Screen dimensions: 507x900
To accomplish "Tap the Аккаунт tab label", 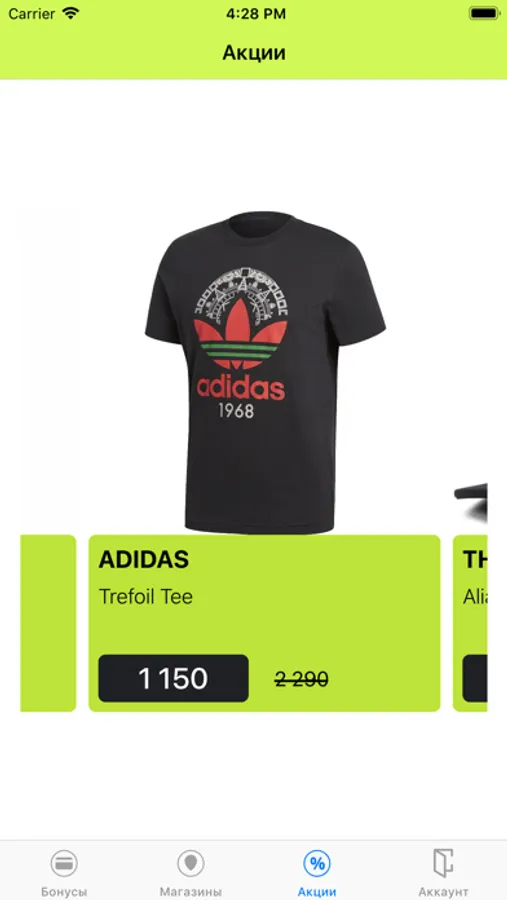I will (443, 892).
